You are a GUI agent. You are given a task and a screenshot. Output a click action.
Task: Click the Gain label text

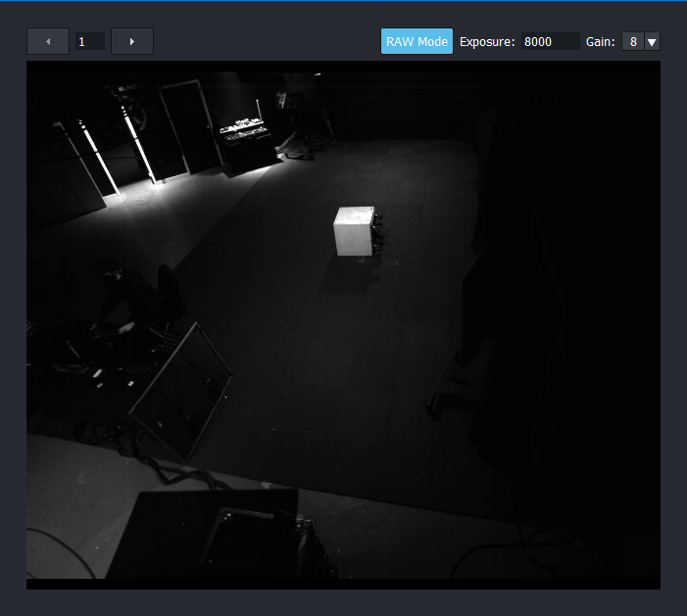pyautogui.click(x=600, y=42)
